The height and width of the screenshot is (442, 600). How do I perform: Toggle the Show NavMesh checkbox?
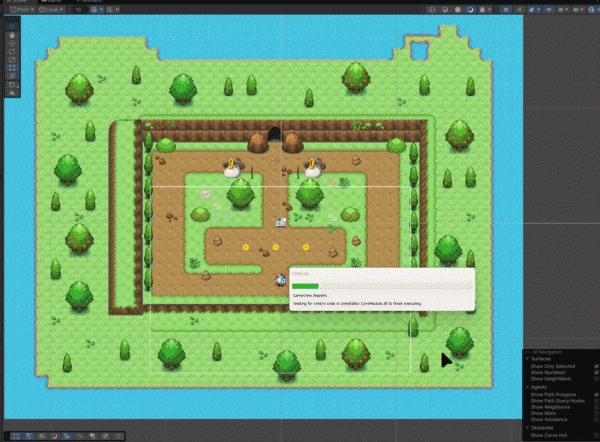coord(596,372)
